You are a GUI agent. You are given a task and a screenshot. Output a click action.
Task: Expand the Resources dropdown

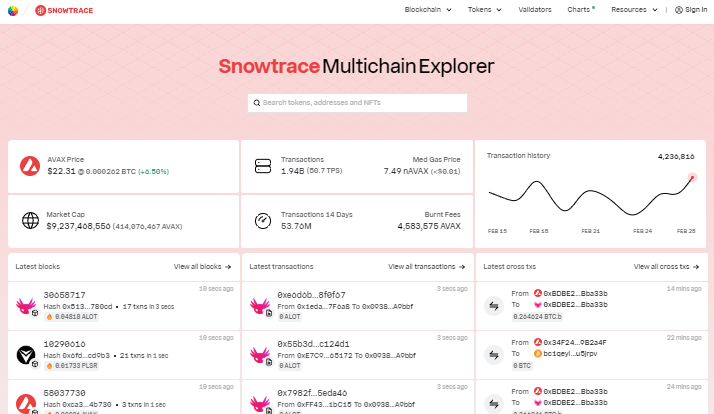tap(634, 10)
